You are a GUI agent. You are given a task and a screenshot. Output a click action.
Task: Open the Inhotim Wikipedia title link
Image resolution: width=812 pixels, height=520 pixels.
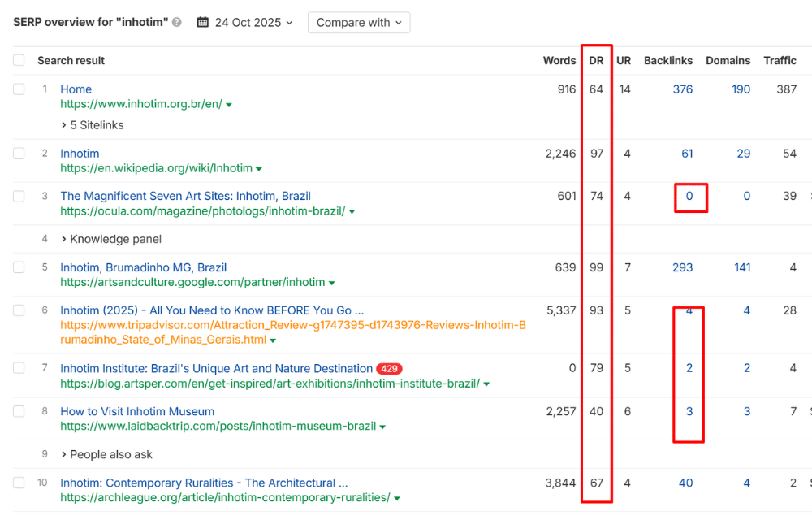[x=80, y=154]
